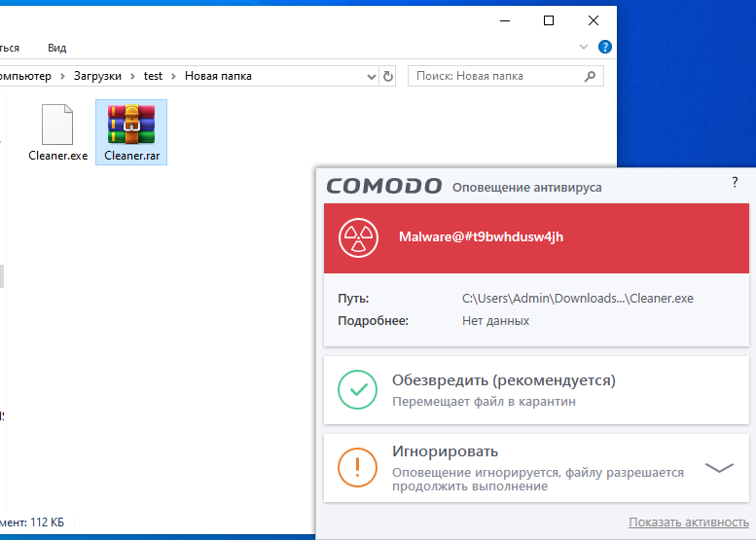Click the search magnifier icon
756x540 pixels.
tap(590, 76)
